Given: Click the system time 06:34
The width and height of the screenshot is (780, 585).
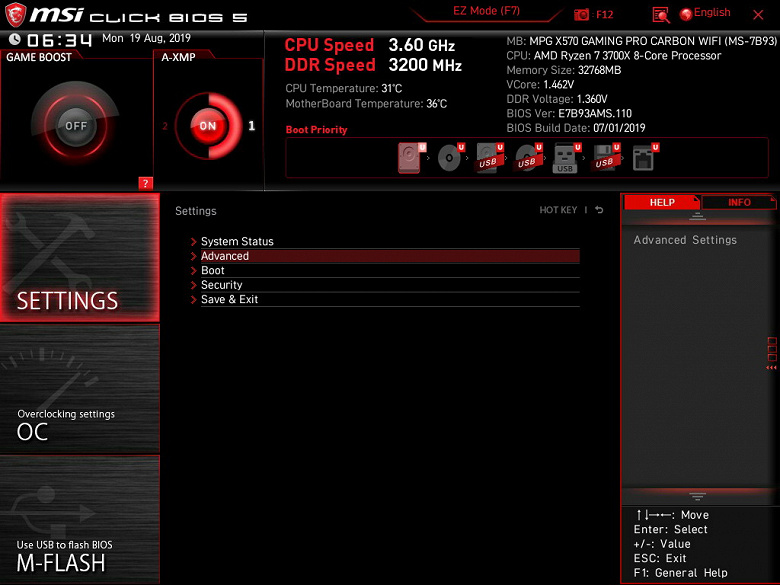Looking at the screenshot, I should [60, 40].
